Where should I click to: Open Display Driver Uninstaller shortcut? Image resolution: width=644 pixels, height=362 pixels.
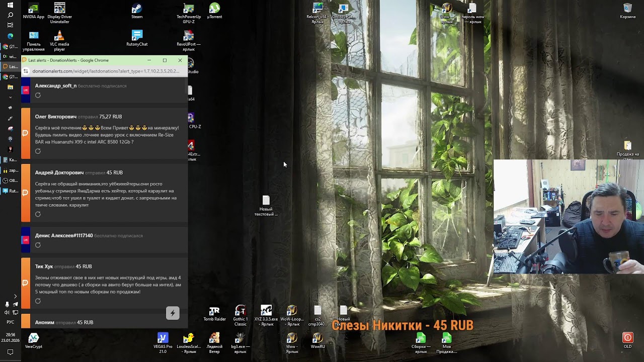pos(59,13)
